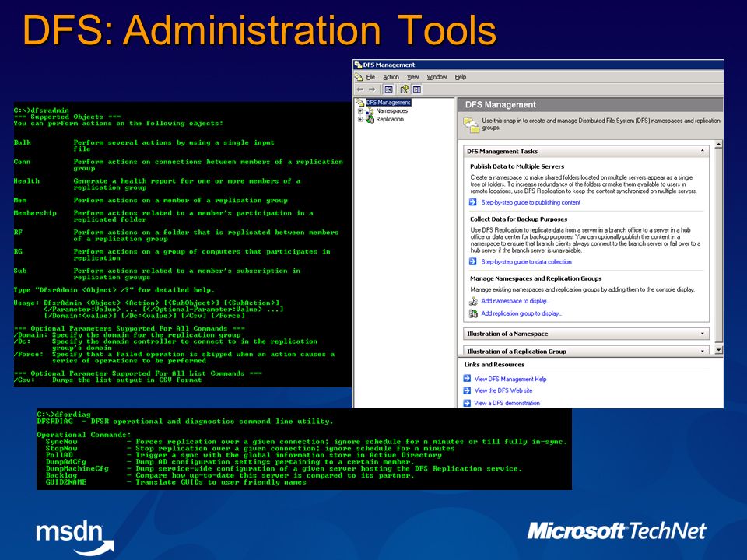
Task: Click the Membership object in the dfsradmin console
Action: click(35, 213)
